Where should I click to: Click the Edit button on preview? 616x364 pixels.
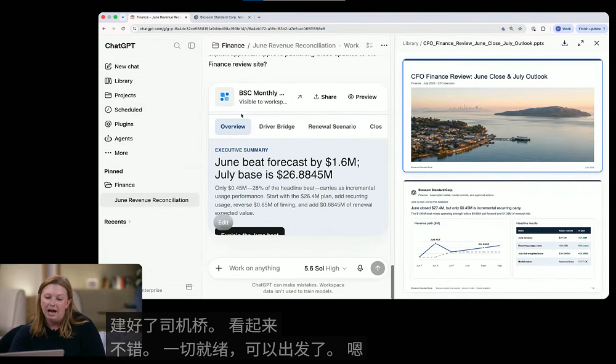224,222
